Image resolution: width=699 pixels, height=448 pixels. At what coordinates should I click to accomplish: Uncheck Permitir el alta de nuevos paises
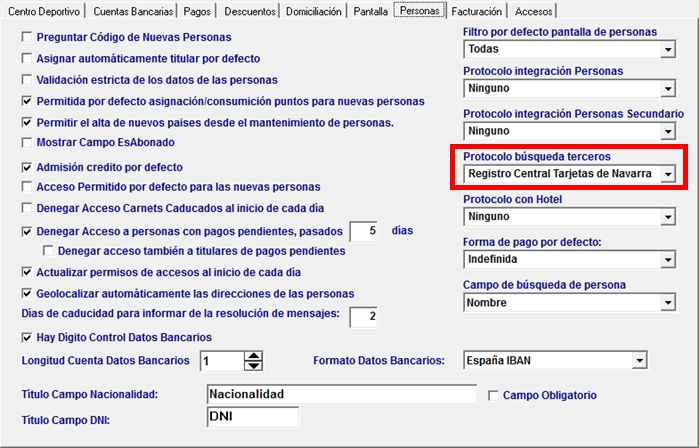tap(27, 122)
